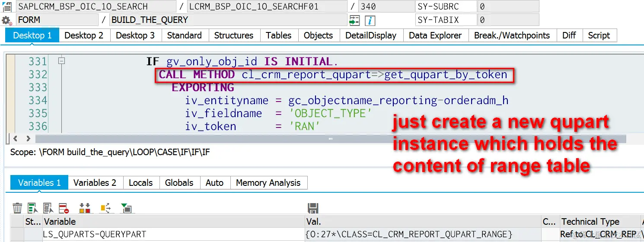Image resolution: width=644 pixels, height=242 pixels.
Task: Click the St... column header
Action: coord(33,222)
